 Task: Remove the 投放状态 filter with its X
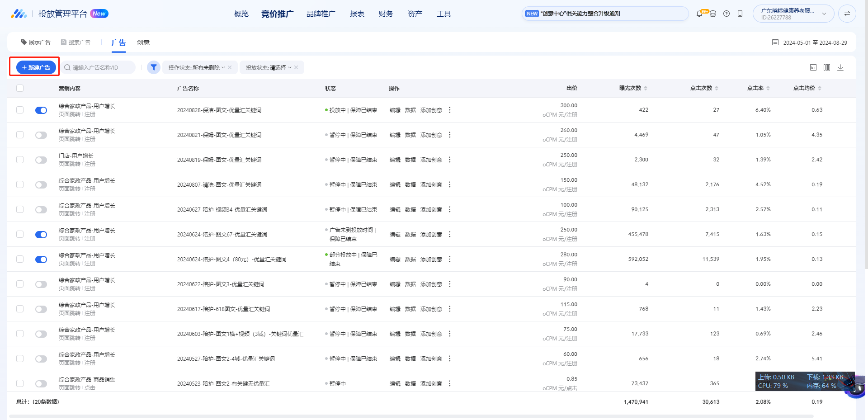tap(296, 67)
